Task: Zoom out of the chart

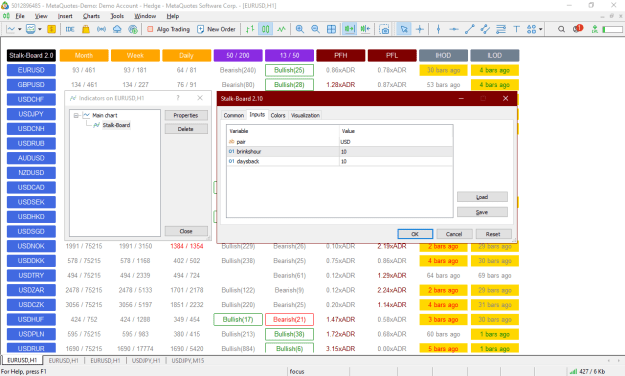Action: click(x=315, y=29)
